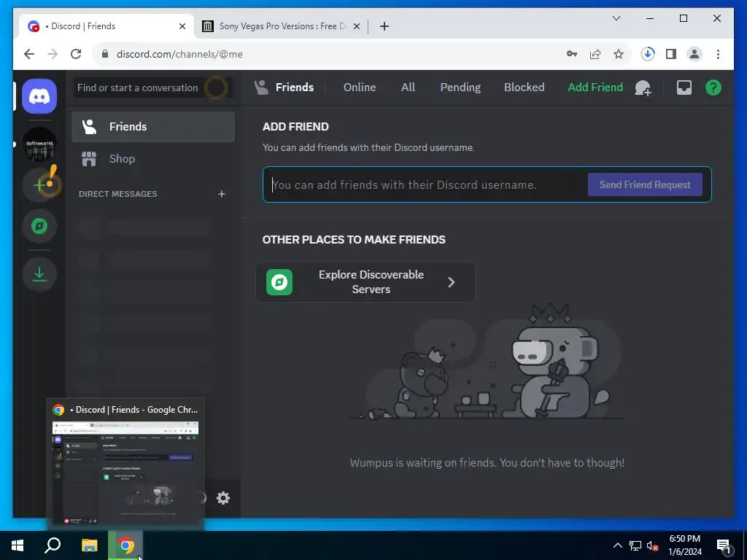Screen dimensions: 747x560
Task: Start a New Group DM icon
Action: click(643, 87)
